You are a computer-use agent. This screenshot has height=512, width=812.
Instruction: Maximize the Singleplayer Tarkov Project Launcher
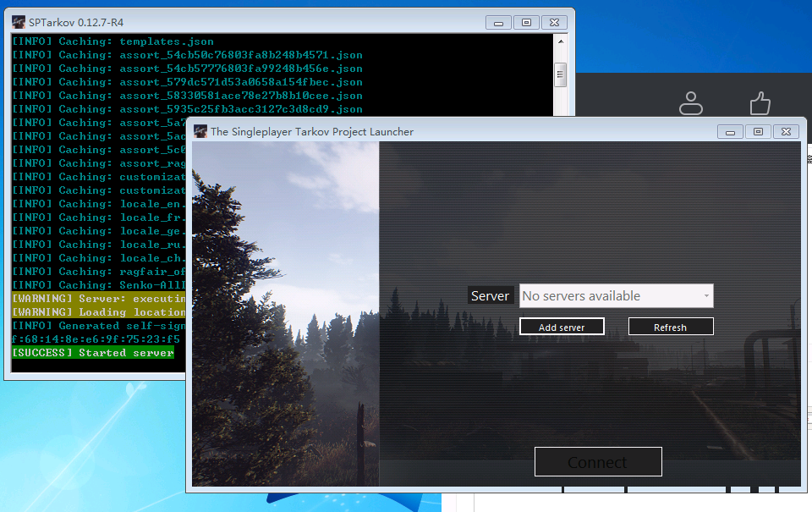point(758,132)
